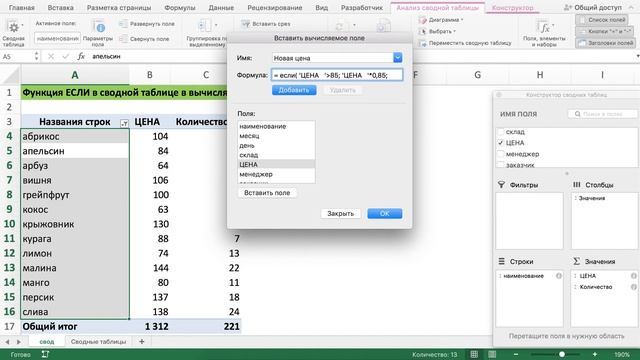The image size is (640, 360).
Task: Click the Активное поле input box
Action: tap(57, 38)
